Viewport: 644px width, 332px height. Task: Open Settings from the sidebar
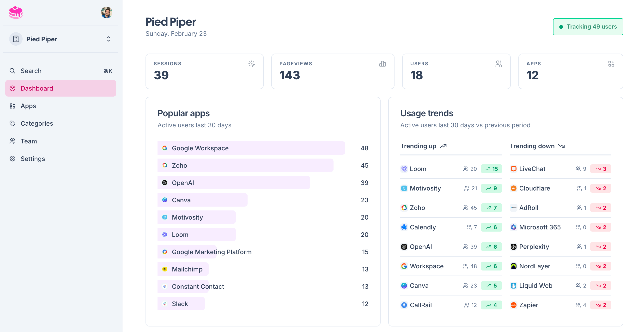pos(33,159)
